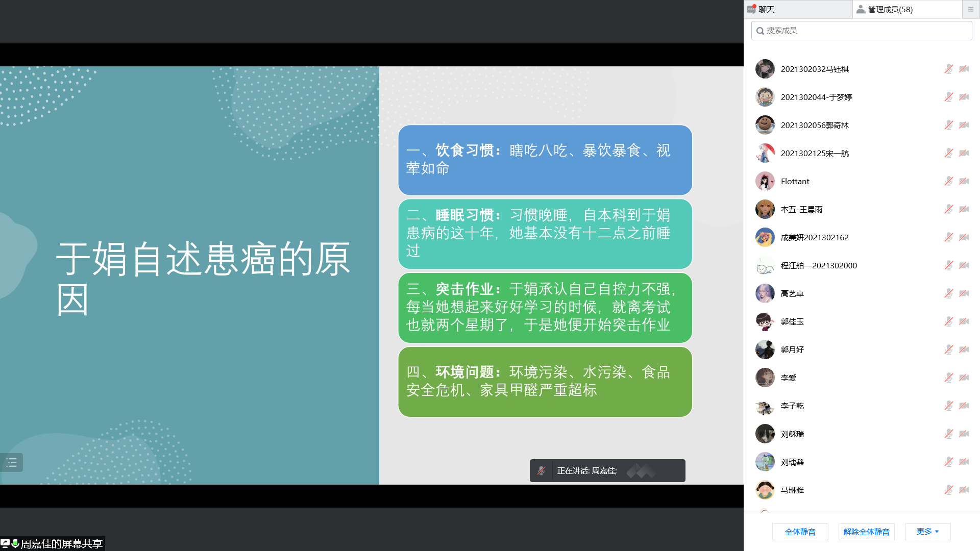Screen dimensions: 980x551
Task: Select member 程江舶—2021302000 in list
Action: pos(818,265)
